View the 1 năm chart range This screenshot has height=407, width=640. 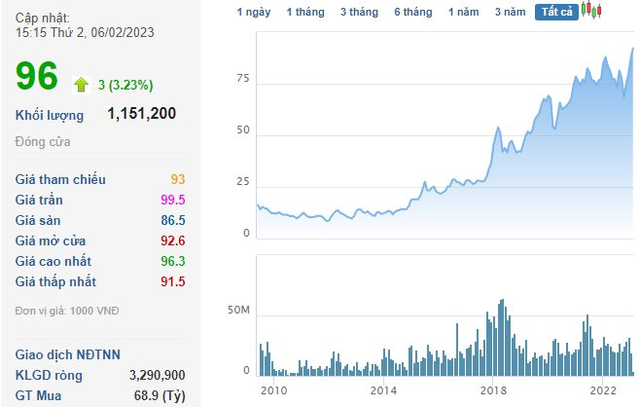(464, 12)
